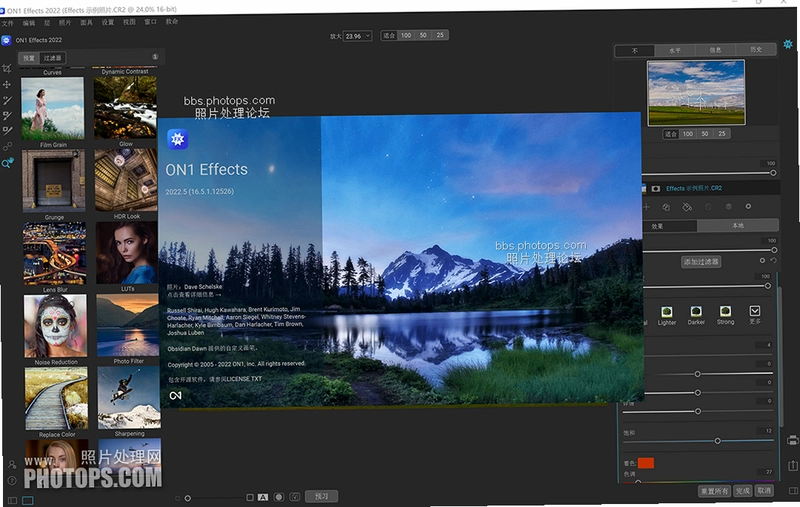Click the navigator windmill preview image
Image resolution: width=800 pixels, height=507 pixels.
(696, 93)
